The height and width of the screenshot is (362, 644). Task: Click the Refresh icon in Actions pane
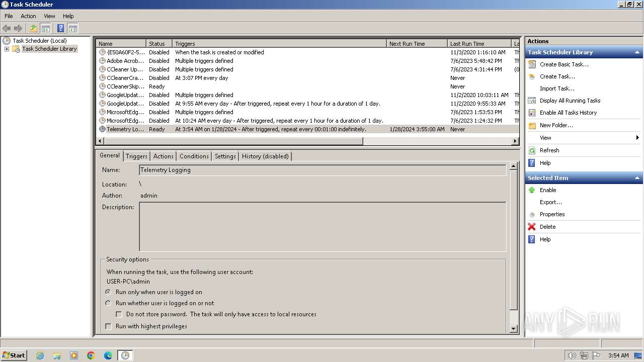[532, 150]
